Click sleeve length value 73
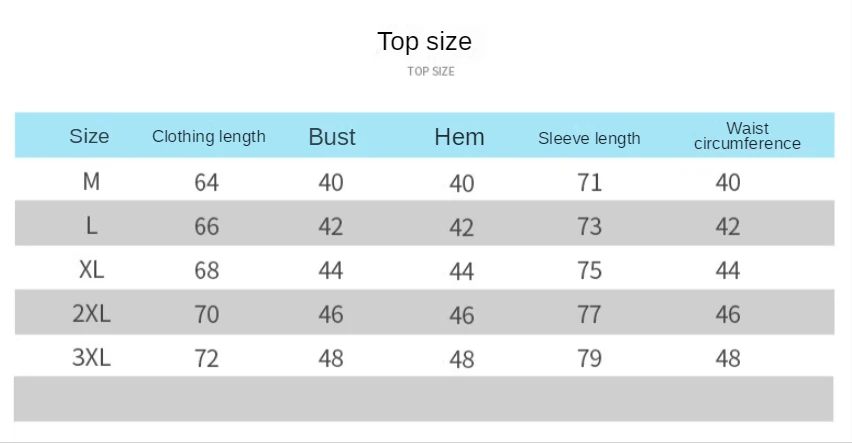This screenshot has width=852, height=443. coord(590,227)
